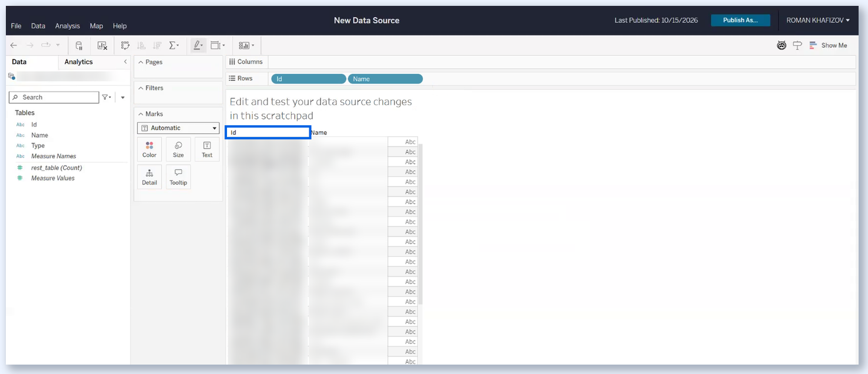Open the Show/Hide Cards dropdown
The width and height of the screenshot is (868, 374).
tap(246, 45)
